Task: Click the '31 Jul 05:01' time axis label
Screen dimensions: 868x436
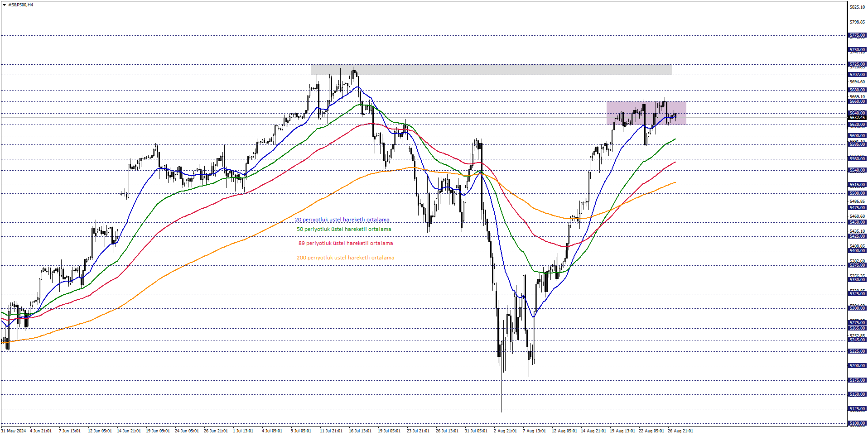Action: (x=476, y=431)
